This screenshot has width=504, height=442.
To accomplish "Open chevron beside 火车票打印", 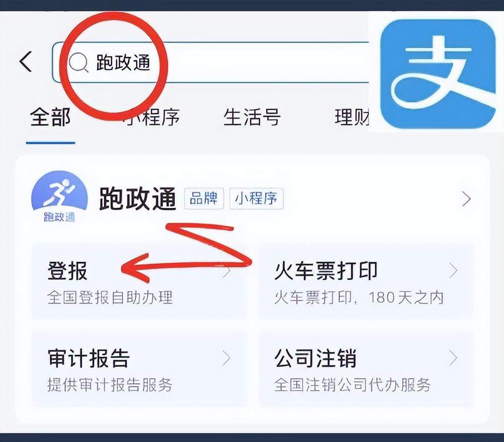I will (x=453, y=270).
